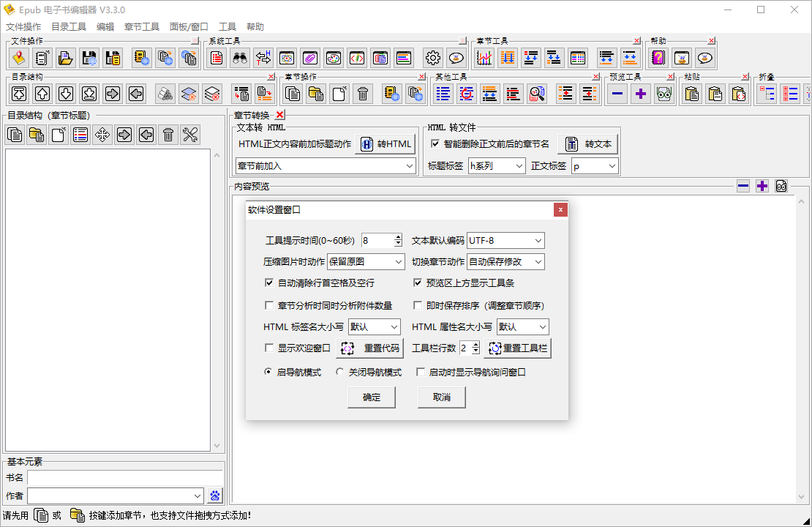The width and height of the screenshot is (812, 527).
Task: Click wrench-and-screwdriver tools icon in 目录结构 panel
Action: tap(191, 135)
